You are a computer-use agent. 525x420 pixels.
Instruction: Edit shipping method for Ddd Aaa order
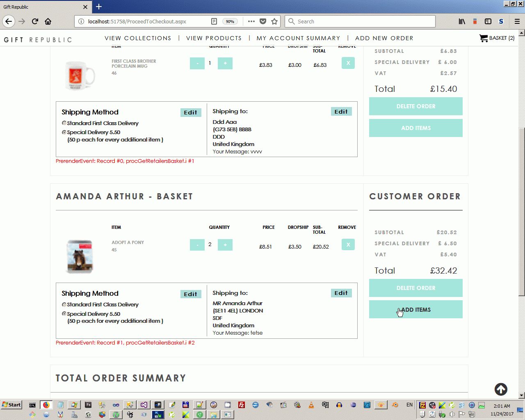pos(191,112)
